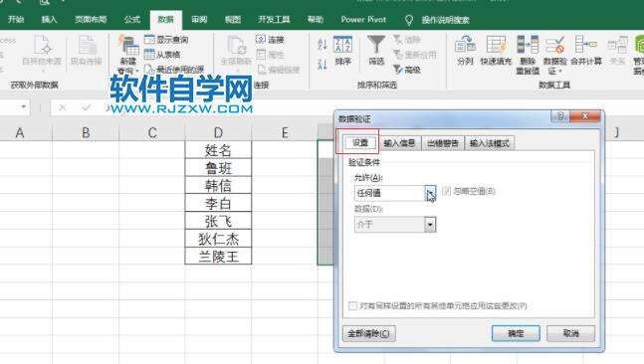Click the 操作说明搜索 lightbulb search box
Screen dimensions: 644x364
pyautogui.click(x=438, y=20)
